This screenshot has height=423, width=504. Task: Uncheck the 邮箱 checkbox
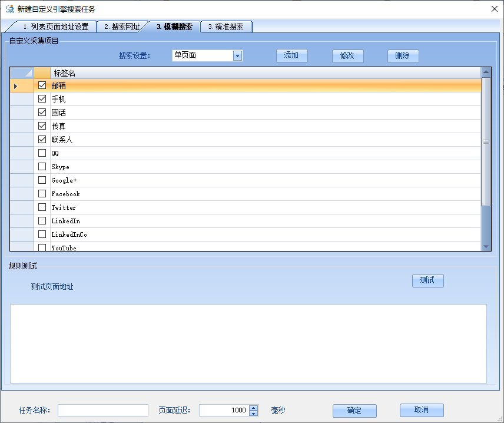[x=42, y=85]
